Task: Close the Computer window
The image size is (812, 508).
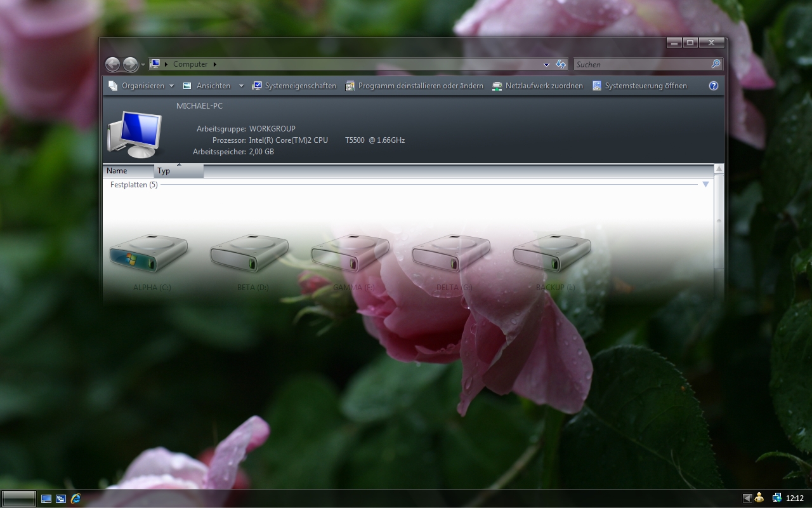Action: pyautogui.click(x=711, y=43)
